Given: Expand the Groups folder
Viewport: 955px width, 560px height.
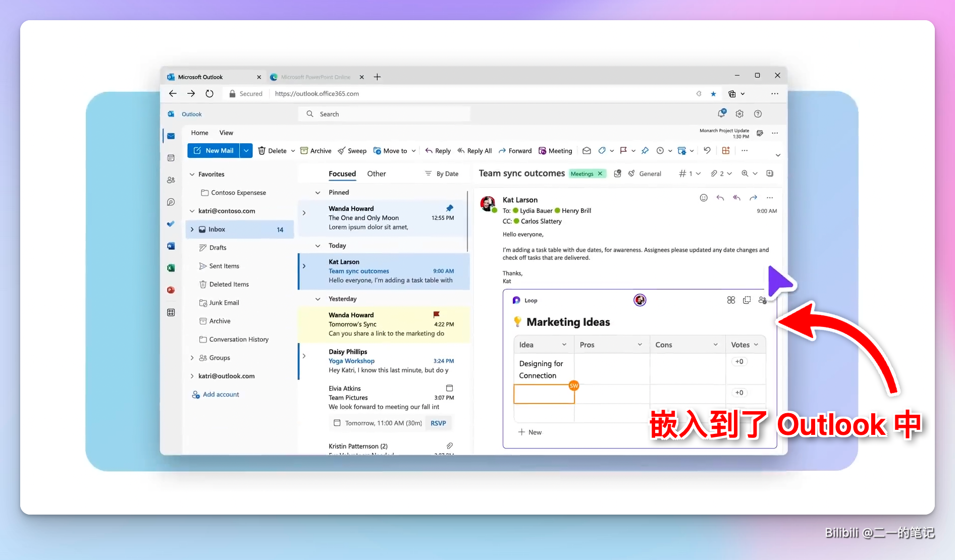Looking at the screenshot, I should pos(192,358).
